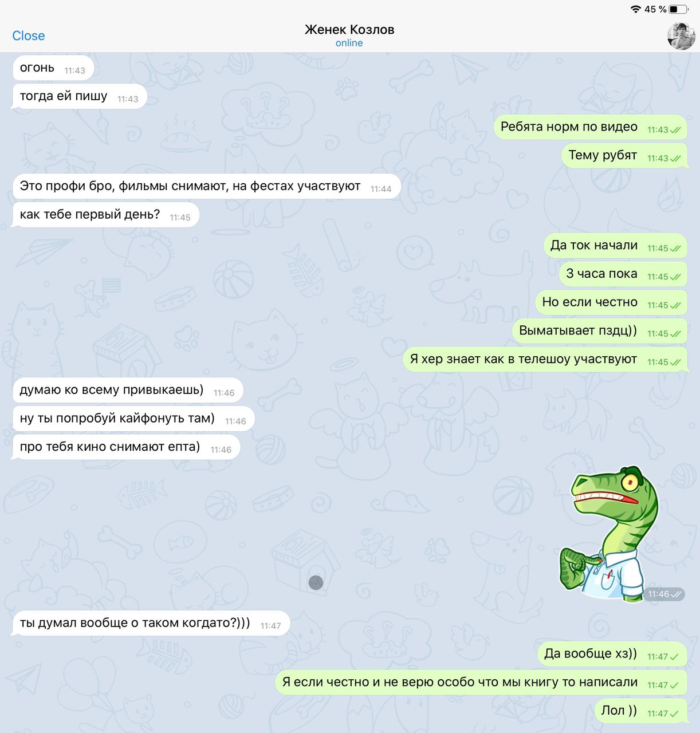700x733 pixels.
Task: Tap the bubble 'Я хер знает как в телешоу участвуют'
Action: (x=545, y=360)
